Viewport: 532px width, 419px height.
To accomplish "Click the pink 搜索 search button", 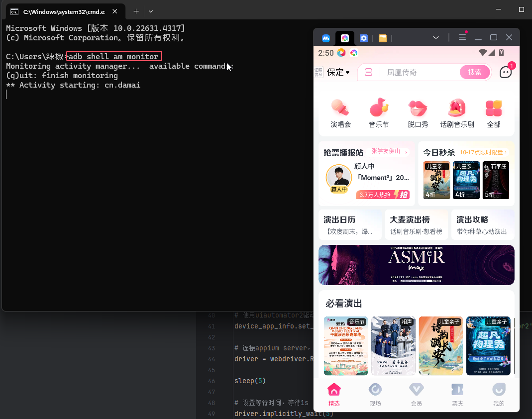I will click(475, 72).
